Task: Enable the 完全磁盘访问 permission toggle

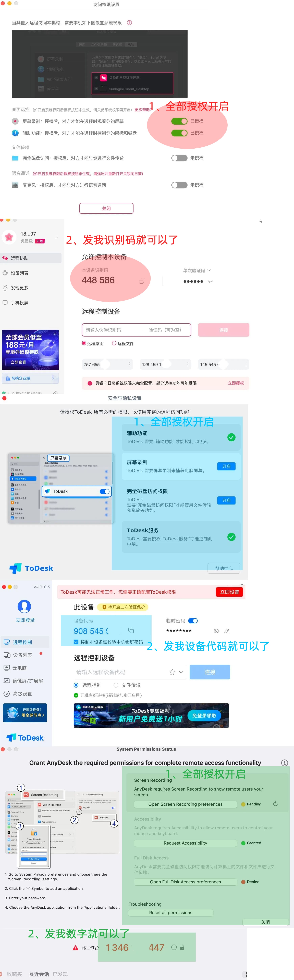Action: coord(179,158)
